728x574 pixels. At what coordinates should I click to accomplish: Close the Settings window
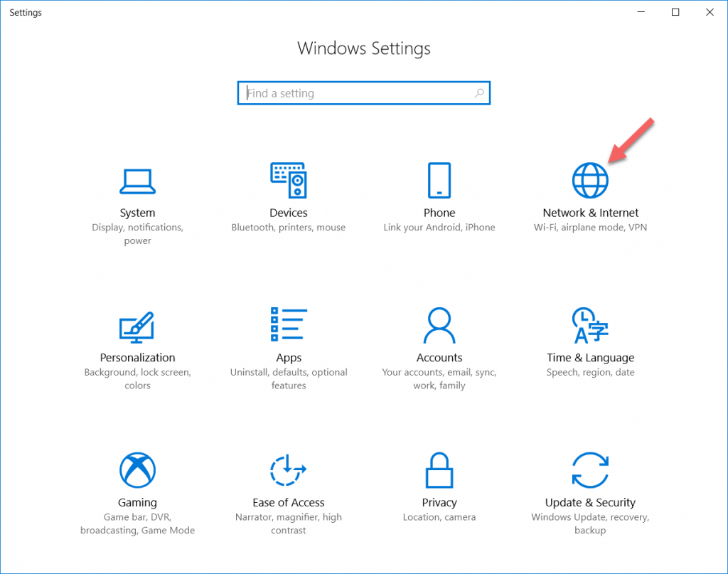point(710,12)
